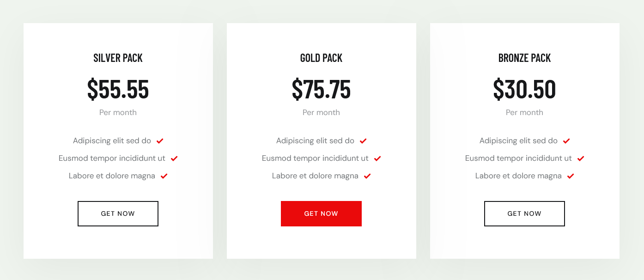Click Gold Pack's Eusmod tempor checkmark icon
Screen dimensions: 644x280
point(377,158)
